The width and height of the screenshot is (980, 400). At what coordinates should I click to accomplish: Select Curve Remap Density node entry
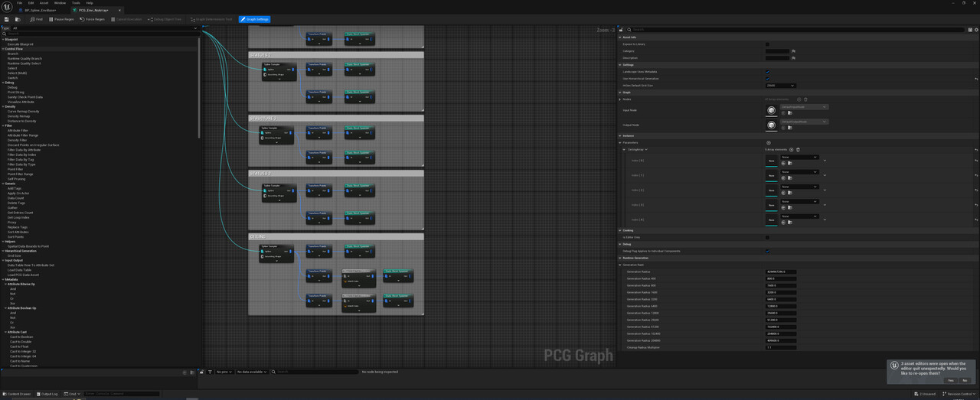click(x=23, y=112)
